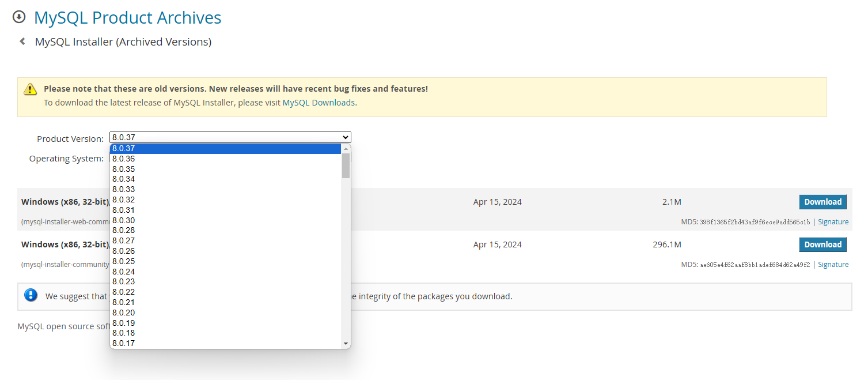Select version 8.0.34 in the list
868x380 pixels.
[225, 179]
